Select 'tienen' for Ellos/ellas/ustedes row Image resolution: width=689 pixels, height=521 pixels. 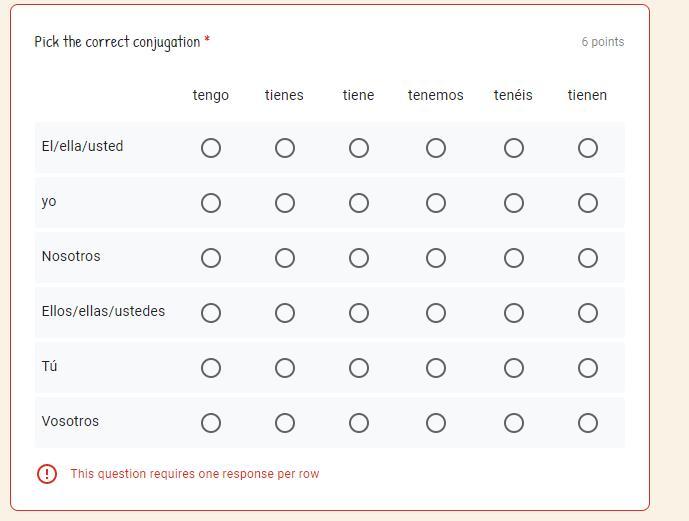pos(588,313)
